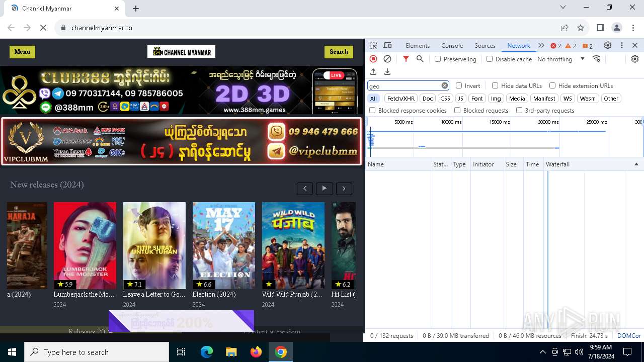Show hidden system tray icons
Image resolution: width=644 pixels, height=362 pixels.
[x=542, y=352]
